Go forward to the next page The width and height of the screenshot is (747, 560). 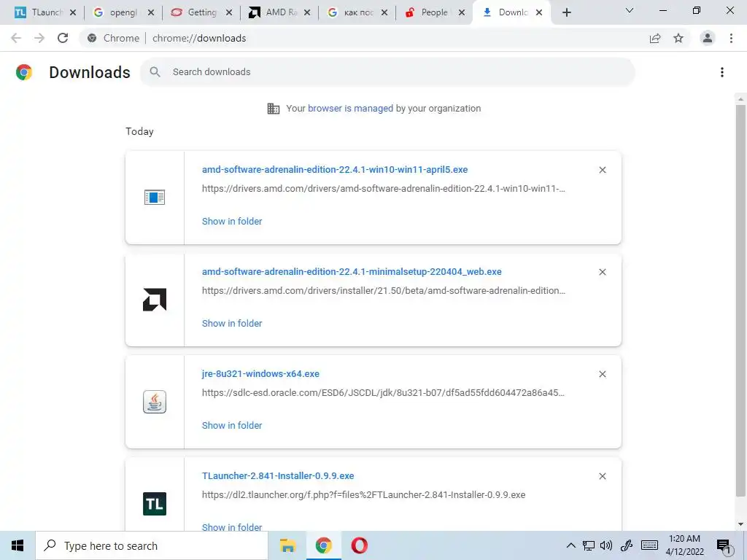click(x=39, y=38)
